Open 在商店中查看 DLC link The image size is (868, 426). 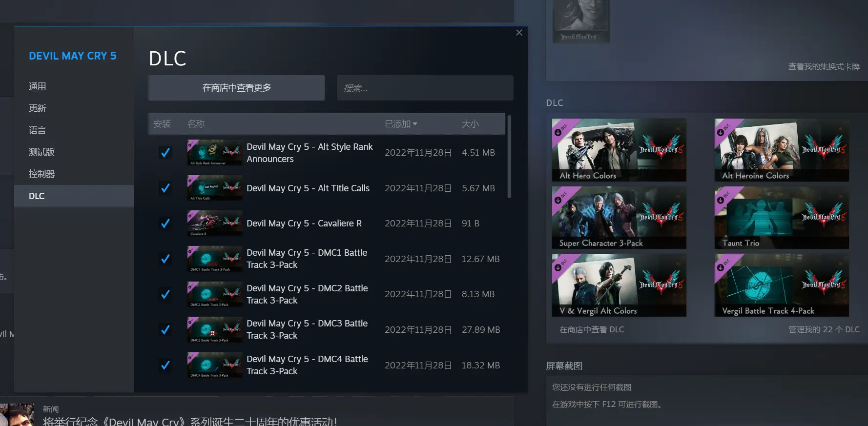(x=592, y=330)
